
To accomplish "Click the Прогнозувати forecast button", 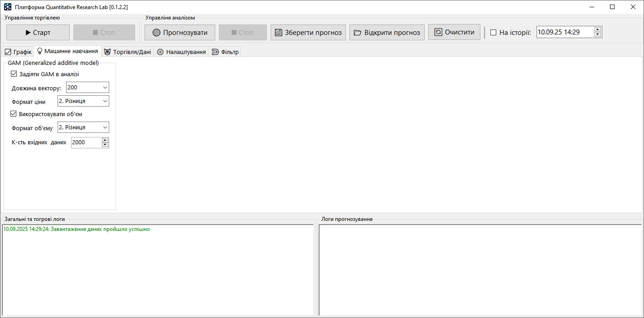I will (x=179, y=33).
